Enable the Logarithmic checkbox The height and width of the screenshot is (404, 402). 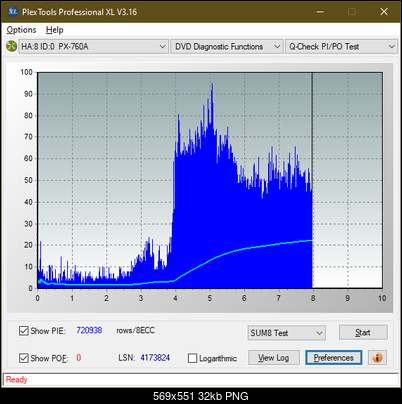click(192, 358)
